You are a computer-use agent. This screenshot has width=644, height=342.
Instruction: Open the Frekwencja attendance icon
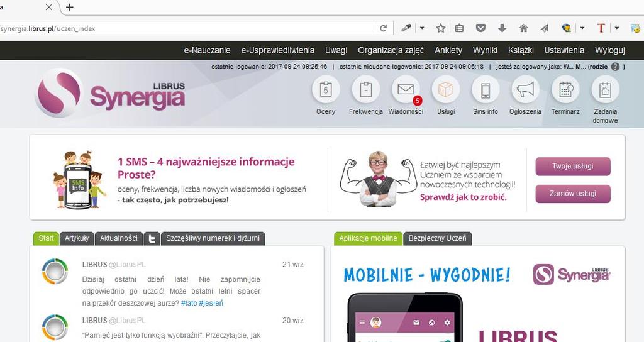(365, 89)
